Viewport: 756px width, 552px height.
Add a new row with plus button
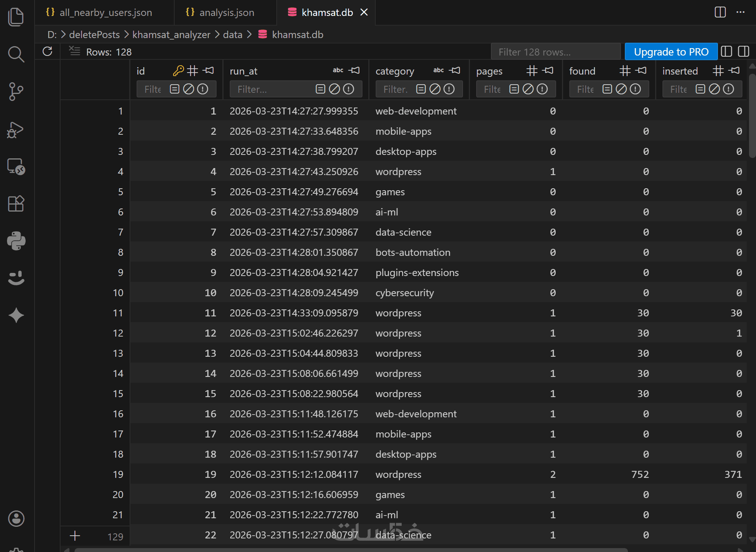[x=75, y=536]
